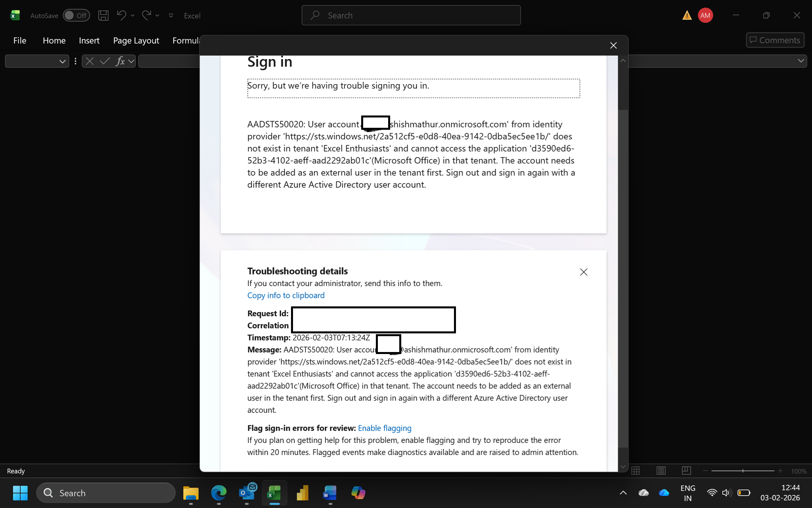Open the File menu
Viewport: 812px width, 508px height.
[x=20, y=40]
